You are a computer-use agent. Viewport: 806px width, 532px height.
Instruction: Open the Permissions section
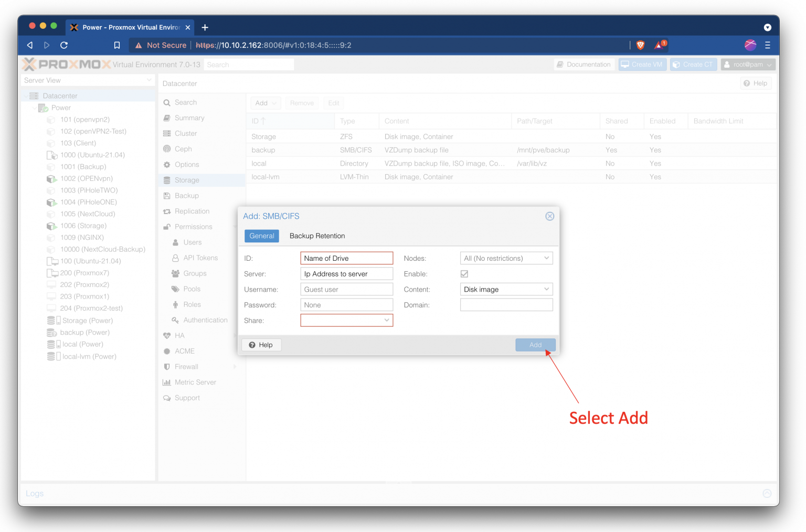click(x=193, y=226)
